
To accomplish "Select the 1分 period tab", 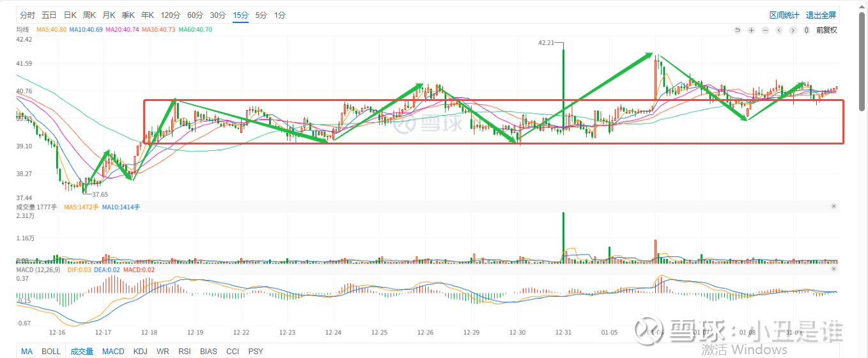I will [280, 15].
